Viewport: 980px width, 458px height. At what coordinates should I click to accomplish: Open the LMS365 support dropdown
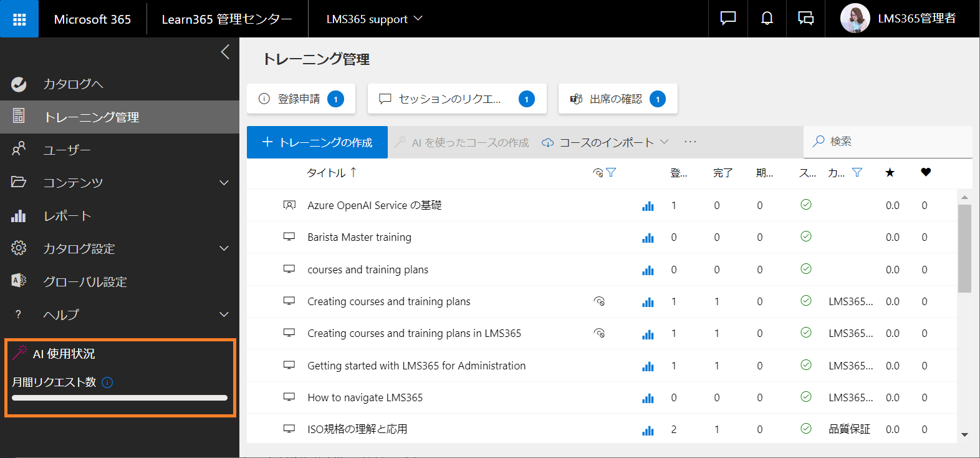tap(374, 19)
